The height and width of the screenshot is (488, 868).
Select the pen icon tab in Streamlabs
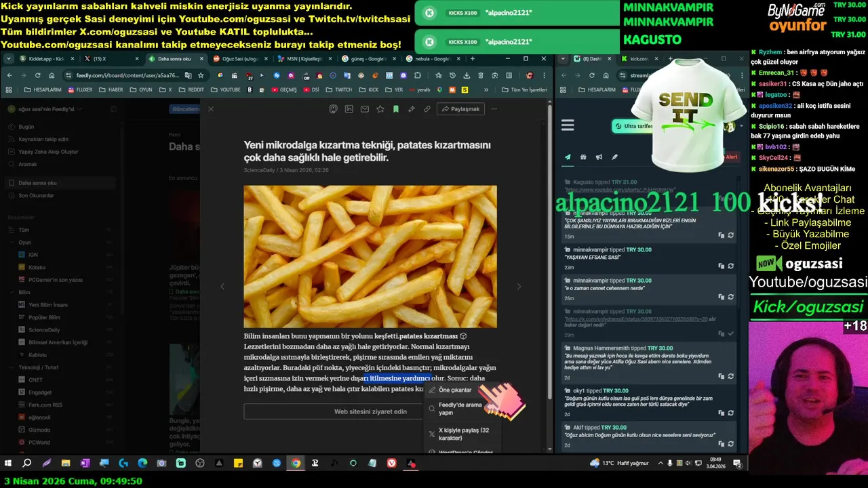point(615,157)
